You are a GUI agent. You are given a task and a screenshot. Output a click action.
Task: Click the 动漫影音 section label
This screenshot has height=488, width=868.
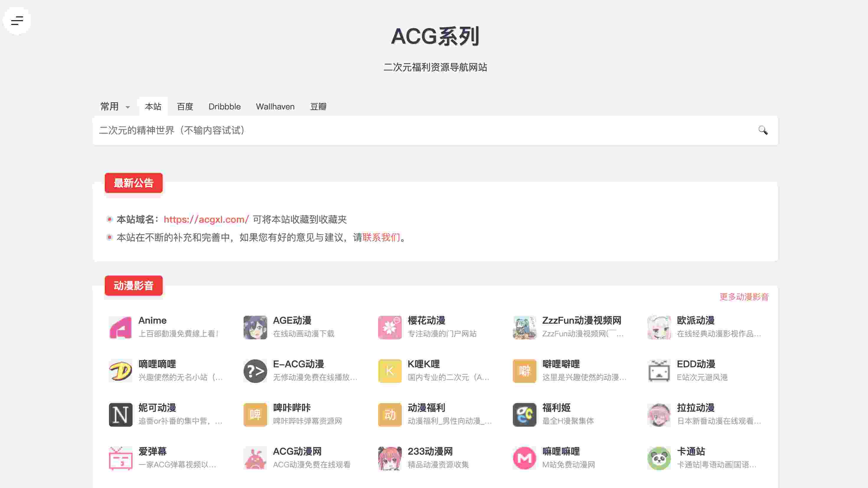tap(133, 286)
